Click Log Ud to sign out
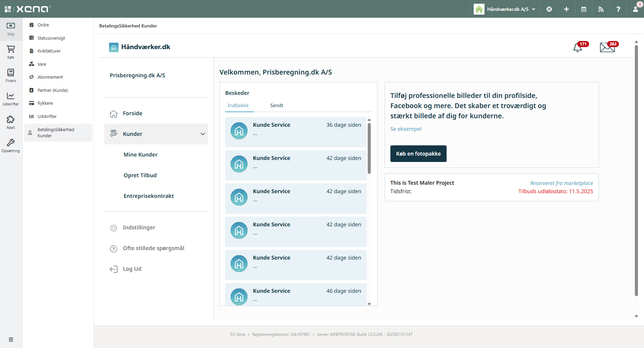644x348 pixels. tap(132, 269)
